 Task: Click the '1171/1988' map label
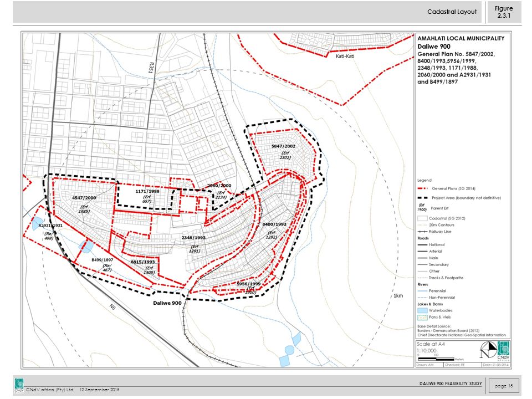pos(147,191)
